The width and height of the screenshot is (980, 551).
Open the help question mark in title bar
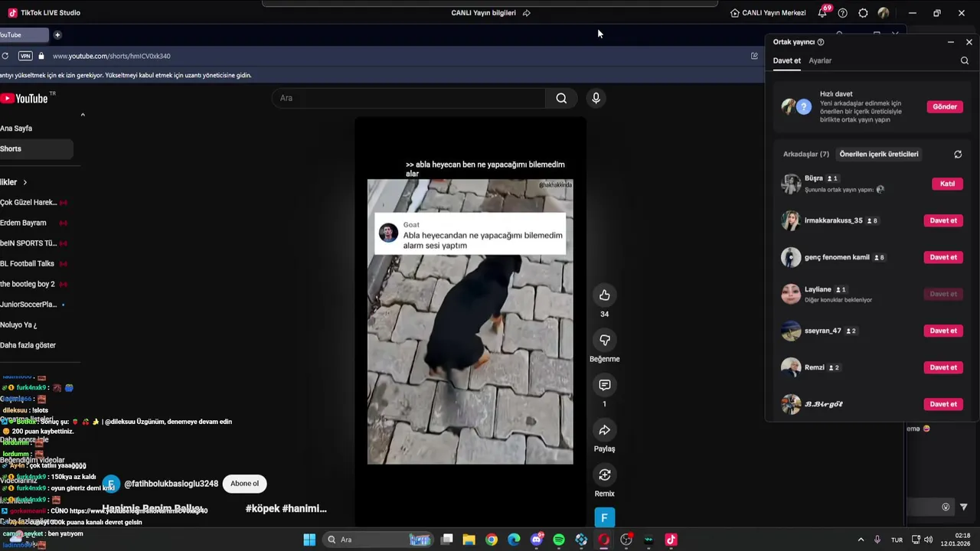click(843, 13)
